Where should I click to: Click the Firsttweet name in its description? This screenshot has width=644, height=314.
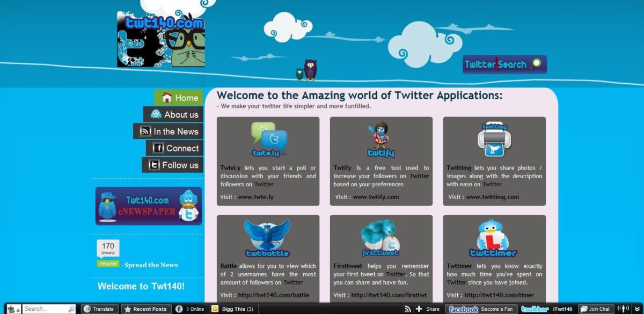[348, 266]
